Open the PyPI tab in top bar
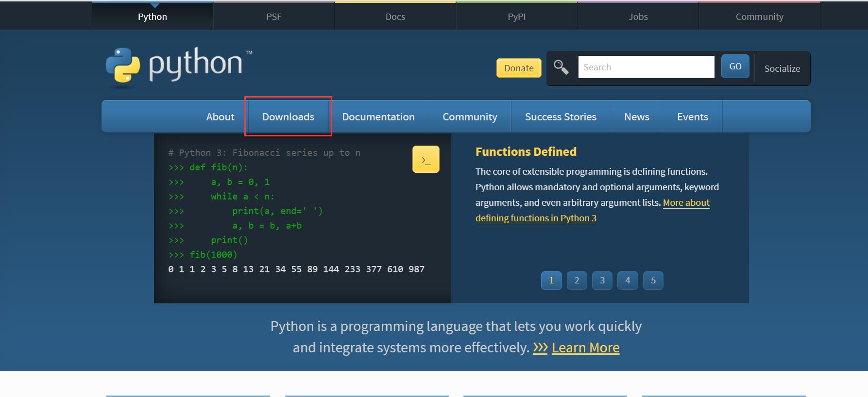 coord(517,17)
